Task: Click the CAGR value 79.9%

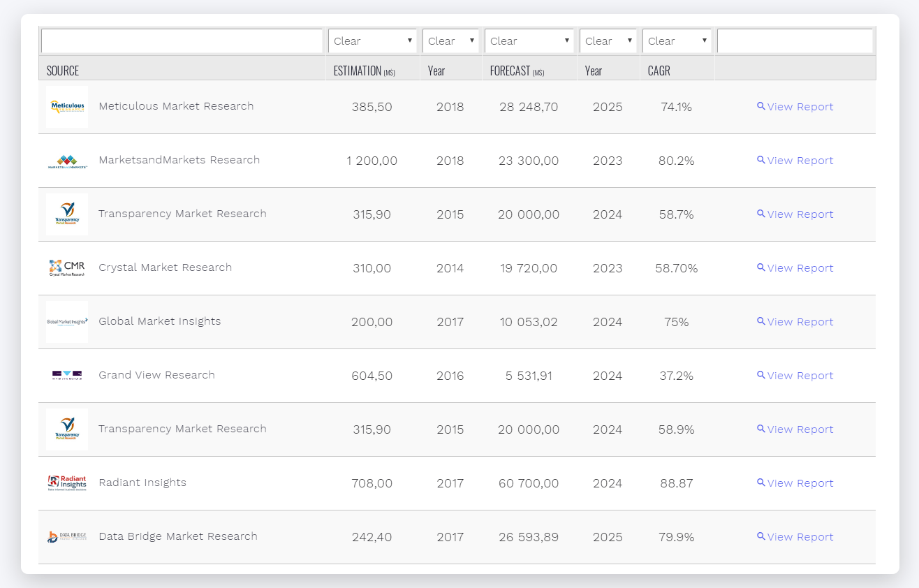Action: point(677,537)
